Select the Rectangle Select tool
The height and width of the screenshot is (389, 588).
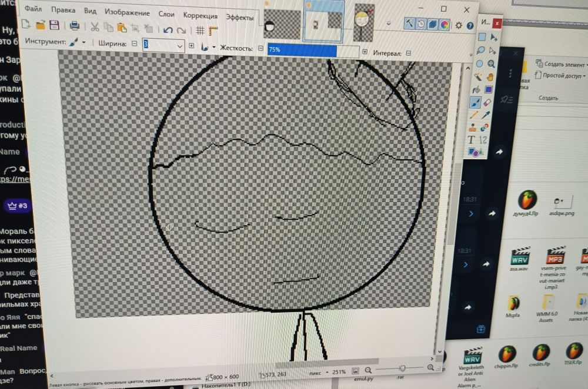(x=482, y=37)
